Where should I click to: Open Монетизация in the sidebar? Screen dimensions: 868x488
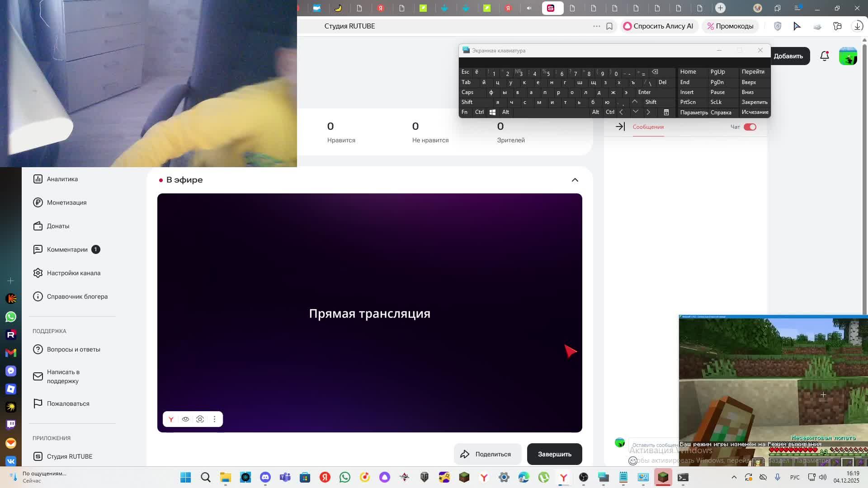[x=66, y=202]
